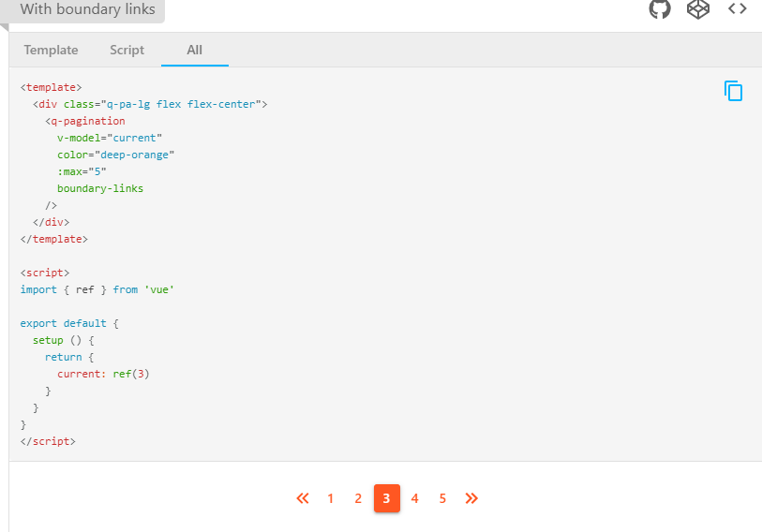The image size is (762, 532).
Task: Go to pagination page 2
Action: (x=358, y=498)
